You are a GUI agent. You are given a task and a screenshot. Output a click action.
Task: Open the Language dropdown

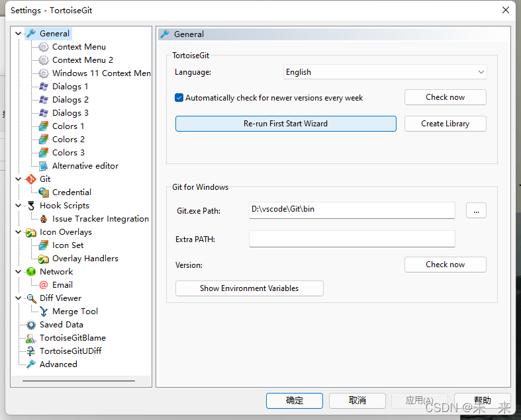pos(385,72)
